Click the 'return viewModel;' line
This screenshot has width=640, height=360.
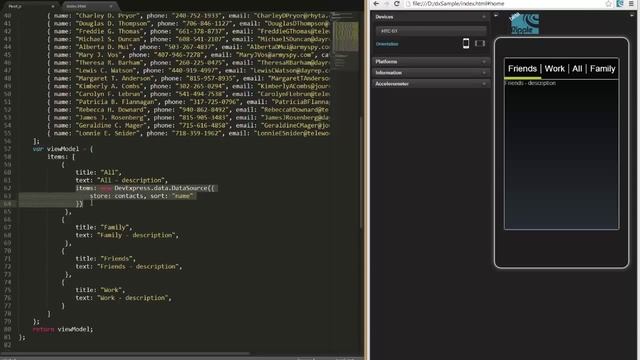(63, 329)
